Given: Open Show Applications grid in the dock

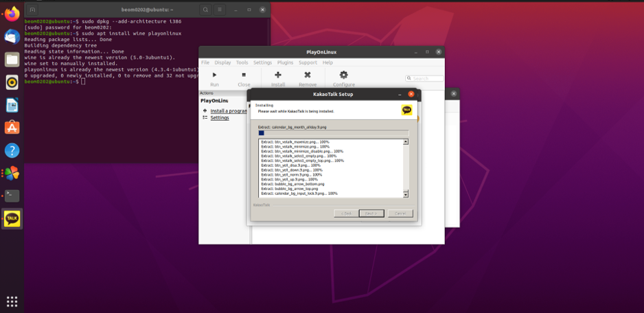Looking at the screenshot, I should (12, 301).
